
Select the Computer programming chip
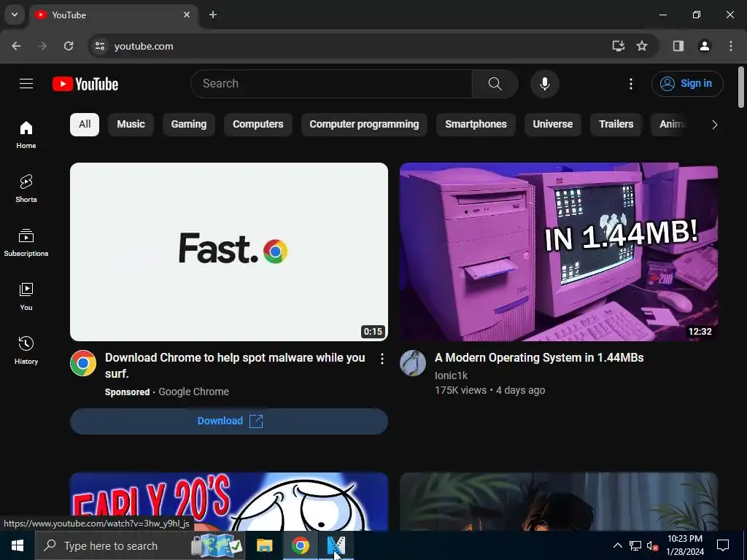[x=364, y=124]
